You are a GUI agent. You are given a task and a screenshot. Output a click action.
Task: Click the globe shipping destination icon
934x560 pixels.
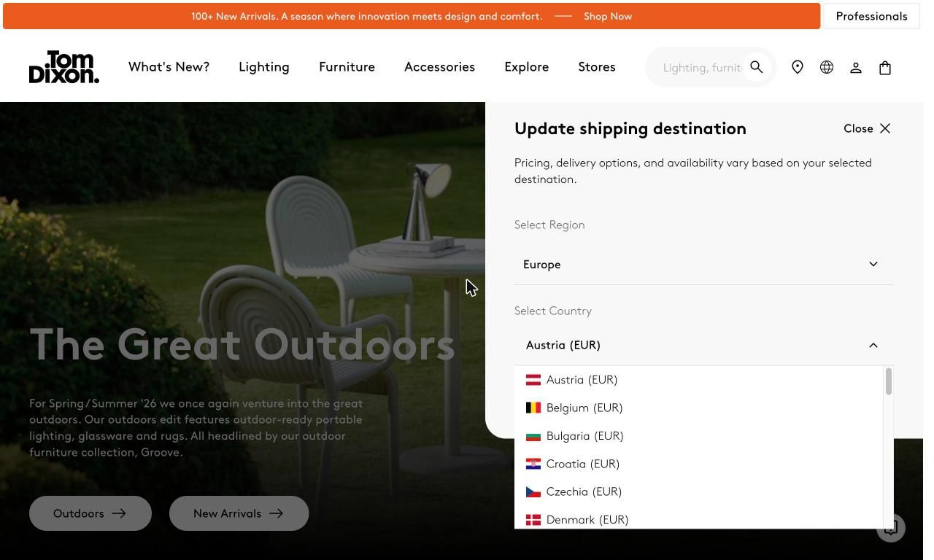click(827, 67)
